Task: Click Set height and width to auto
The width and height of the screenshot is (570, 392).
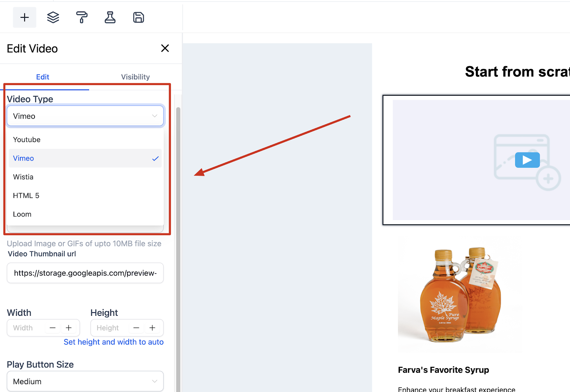Action: 114,342
